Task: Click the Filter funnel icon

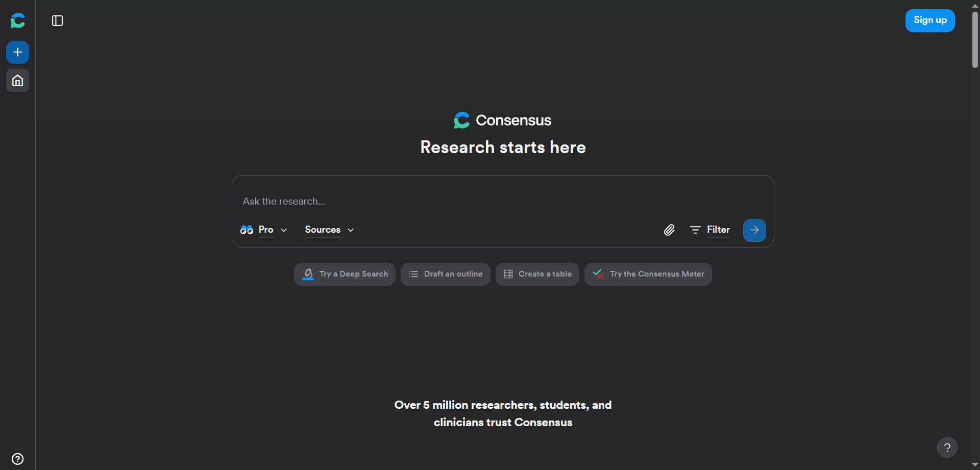Action: click(696, 230)
